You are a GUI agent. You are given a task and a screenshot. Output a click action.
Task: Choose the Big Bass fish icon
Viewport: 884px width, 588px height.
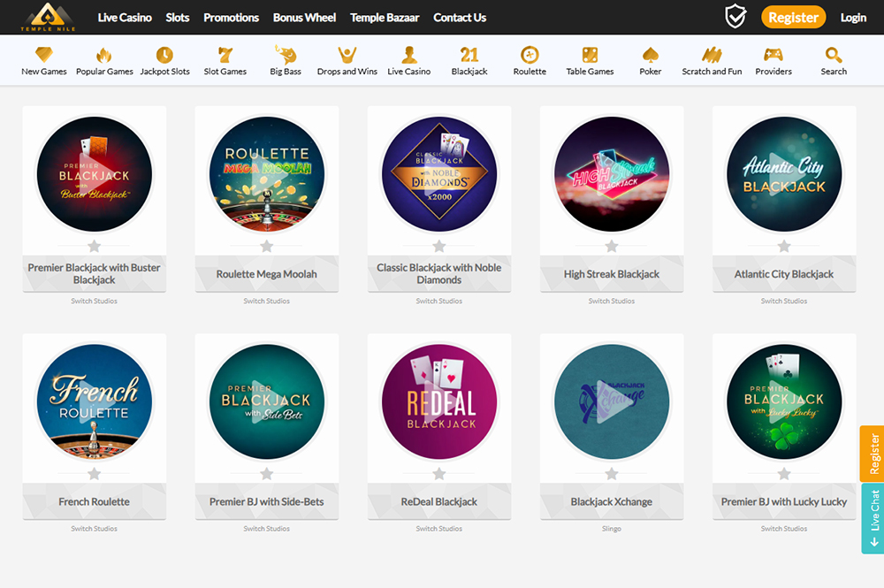point(286,54)
